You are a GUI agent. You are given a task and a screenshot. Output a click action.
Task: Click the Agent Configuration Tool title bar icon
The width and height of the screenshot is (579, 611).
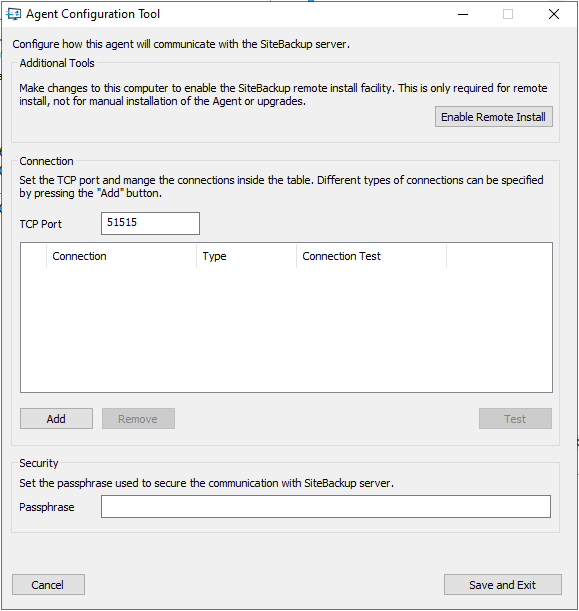14,14
